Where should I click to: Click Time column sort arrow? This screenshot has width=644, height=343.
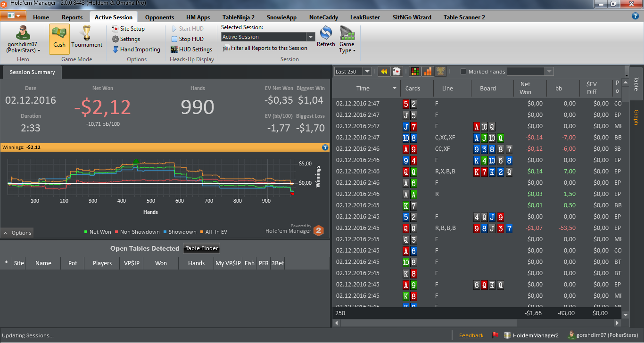click(395, 89)
